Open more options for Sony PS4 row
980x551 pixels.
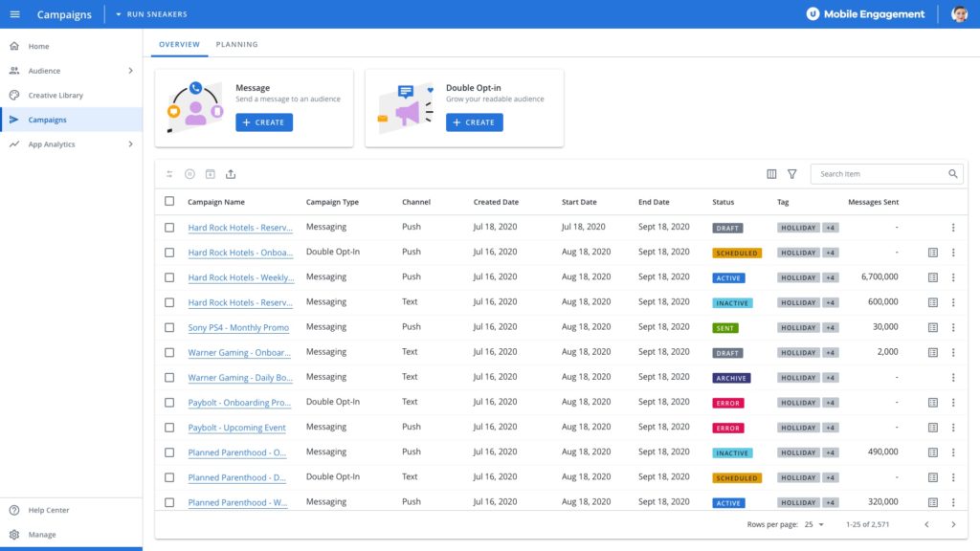point(953,327)
